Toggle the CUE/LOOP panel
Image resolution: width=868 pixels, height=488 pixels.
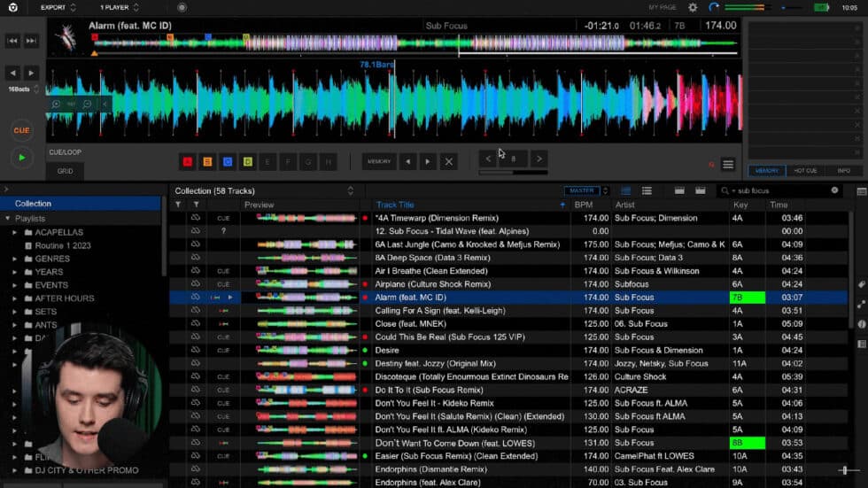tap(66, 152)
